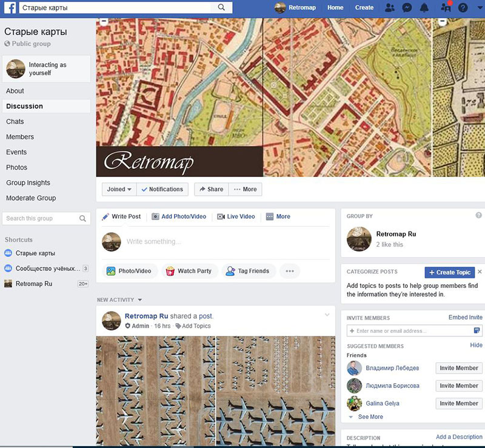Expand See More suggested members
The width and height of the screenshot is (485, 448).
(x=370, y=417)
